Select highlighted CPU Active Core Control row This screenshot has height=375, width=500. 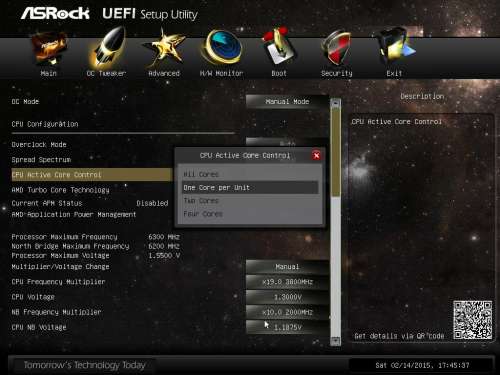pyautogui.click(x=92, y=175)
